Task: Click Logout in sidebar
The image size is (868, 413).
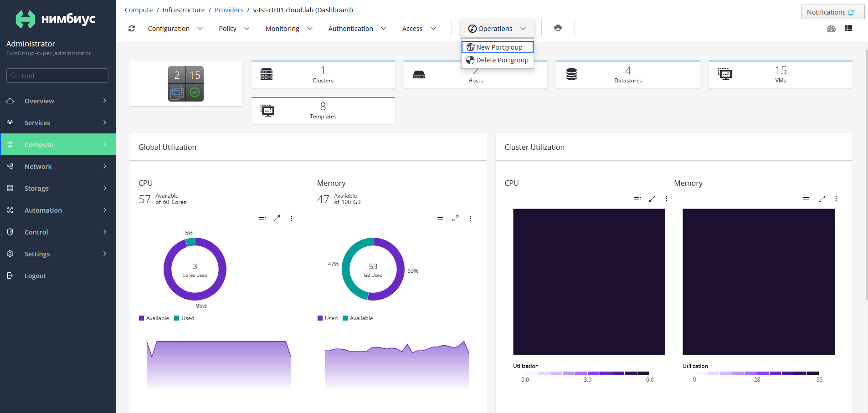Action: click(58, 276)
